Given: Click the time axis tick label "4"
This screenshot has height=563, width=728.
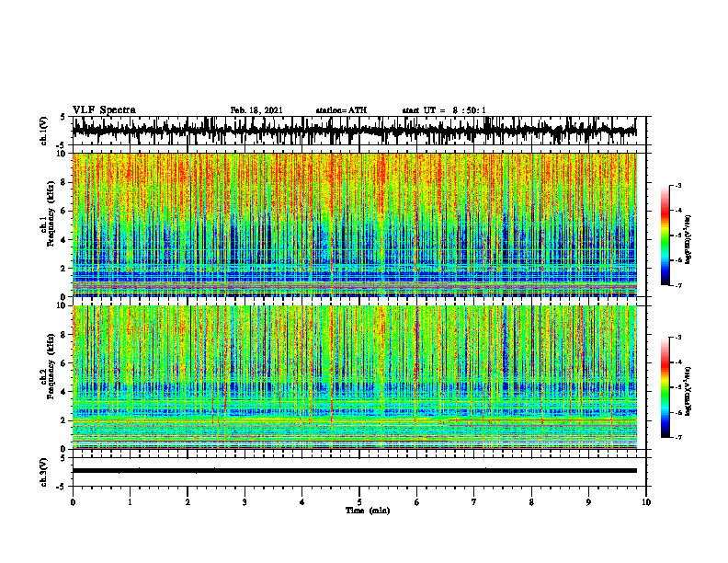Looking at the screenshot, I should (302, 502).
